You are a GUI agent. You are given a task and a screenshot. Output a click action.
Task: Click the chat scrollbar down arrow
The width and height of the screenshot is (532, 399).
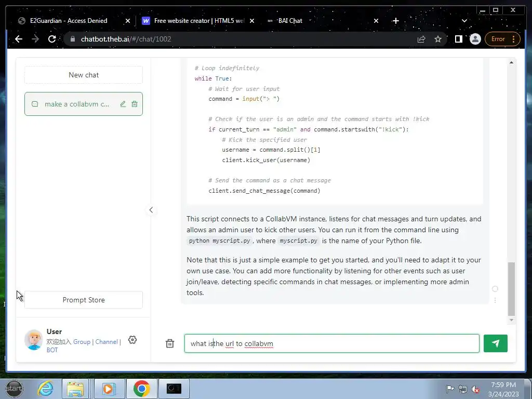click(x=511, y=320)
